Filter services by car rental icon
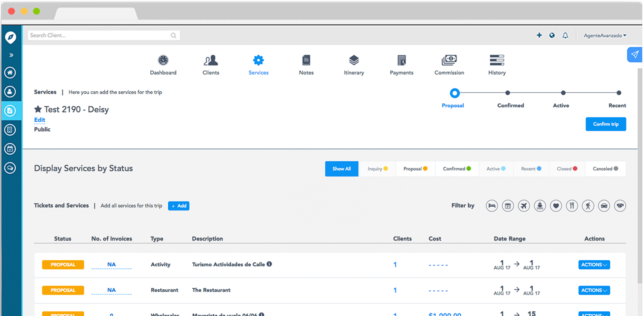This screenshot has width=644, height=316. [x=604, y=206]
